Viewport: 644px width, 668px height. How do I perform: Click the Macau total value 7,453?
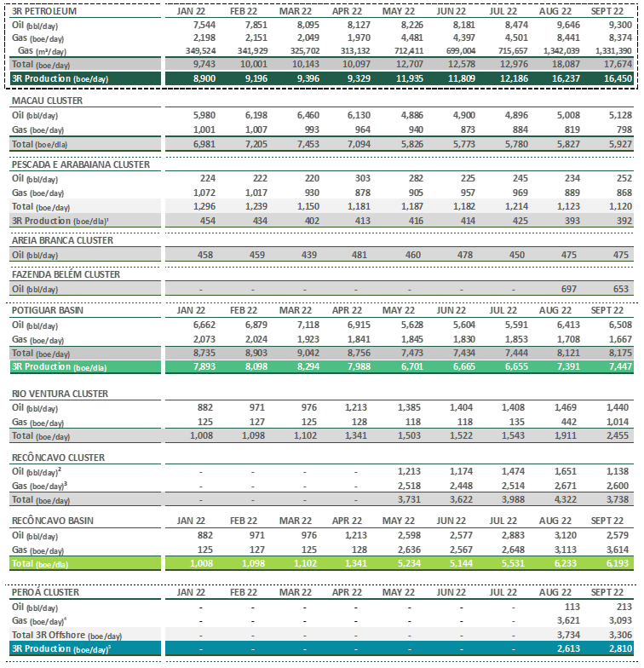[308, 145]
